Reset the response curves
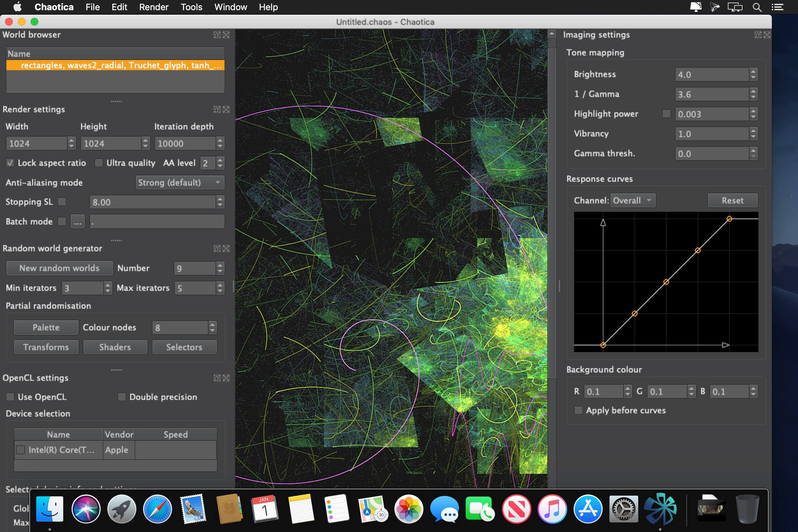 (732, 201)
